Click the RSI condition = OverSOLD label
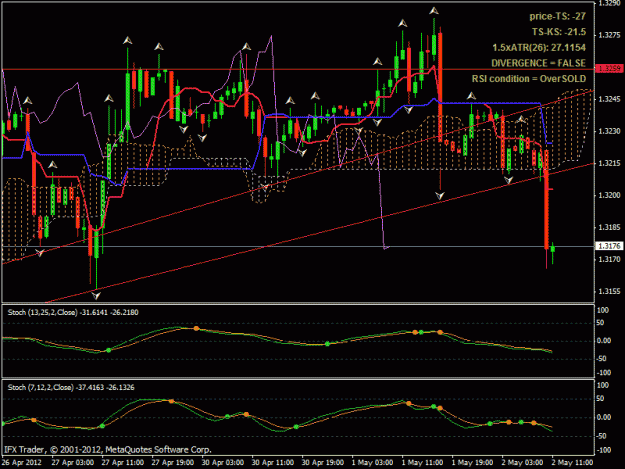This screenshot has height=469, width=625. click(x=529, y=79)
